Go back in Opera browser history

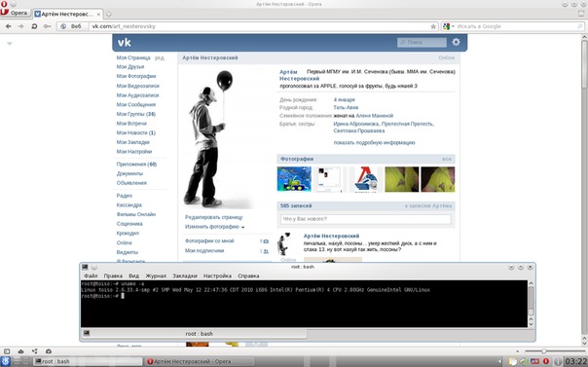(x=8, y=26)
